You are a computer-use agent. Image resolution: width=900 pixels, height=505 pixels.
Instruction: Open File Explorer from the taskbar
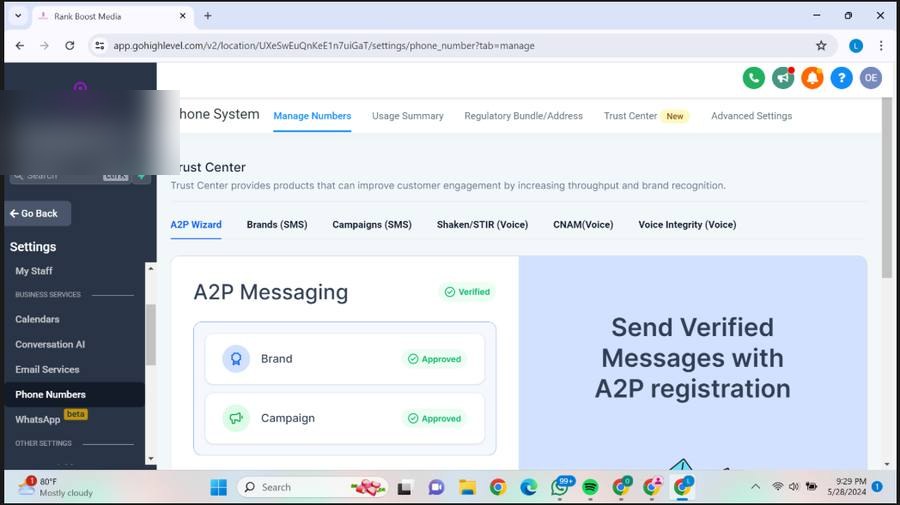pyautogui.click(x=467, y=487)
